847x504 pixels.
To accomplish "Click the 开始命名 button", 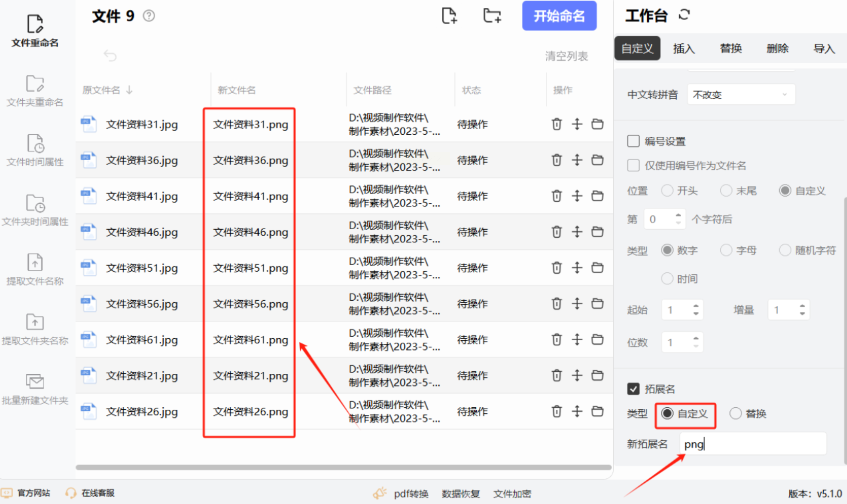I will click(559, 16).
